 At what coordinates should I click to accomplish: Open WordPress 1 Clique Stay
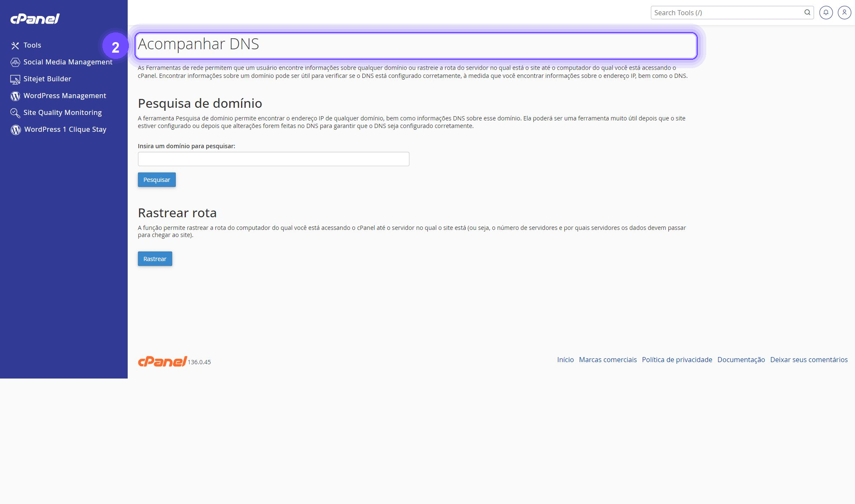(65, 129)
